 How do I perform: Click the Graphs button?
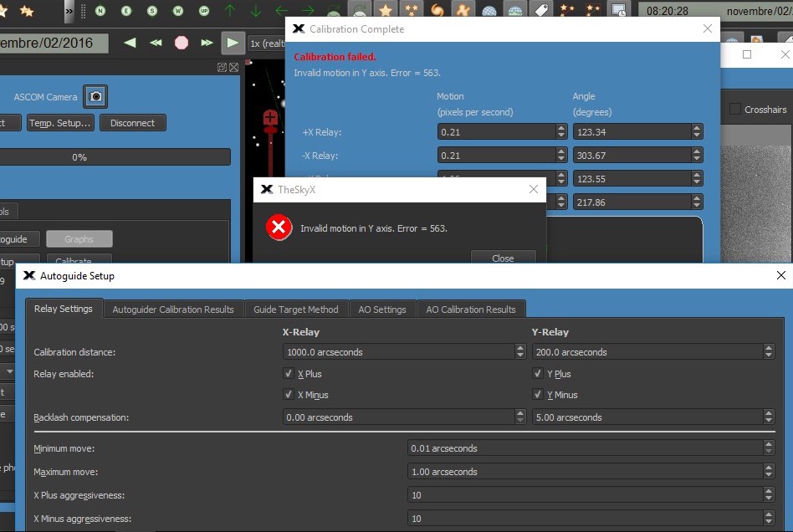coord(79,239)
